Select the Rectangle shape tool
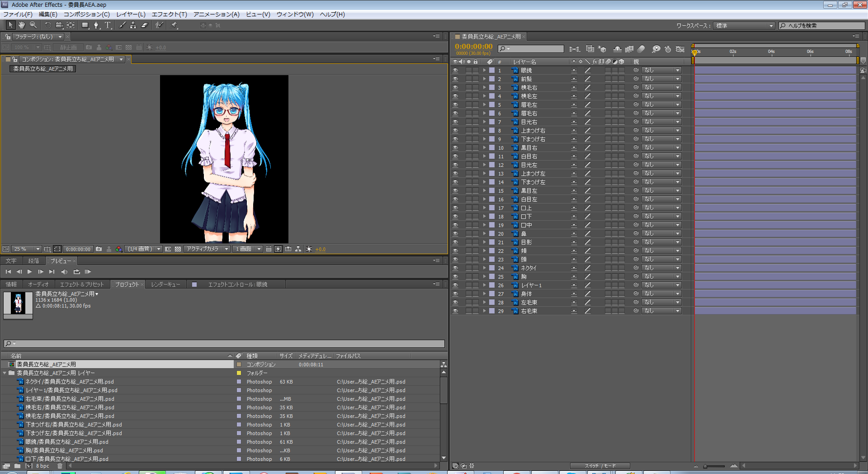The height and width of the screenshot is (474, 868). (85, 25)
